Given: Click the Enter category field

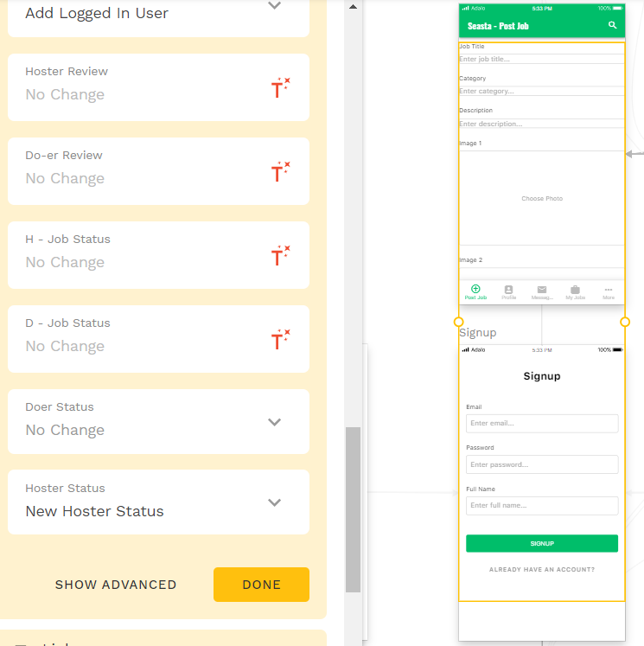Looking at the screenshot, I should (x=541, y=91).
